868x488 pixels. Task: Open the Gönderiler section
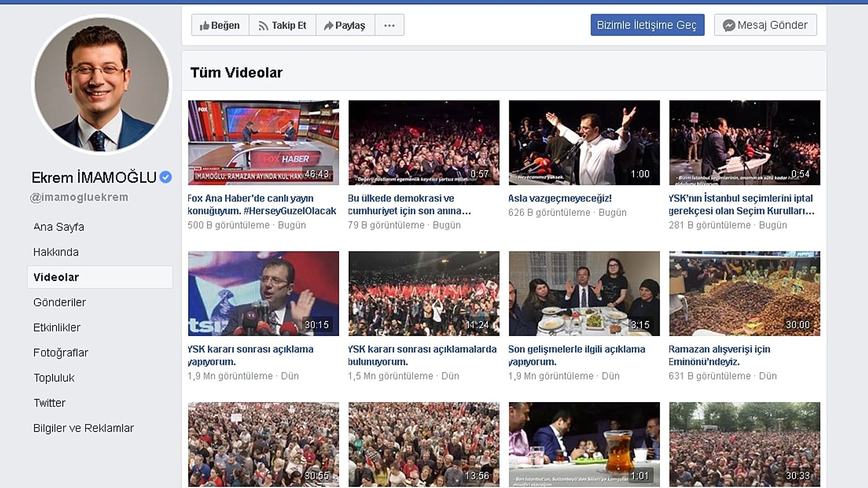click(x=59, y=302)
